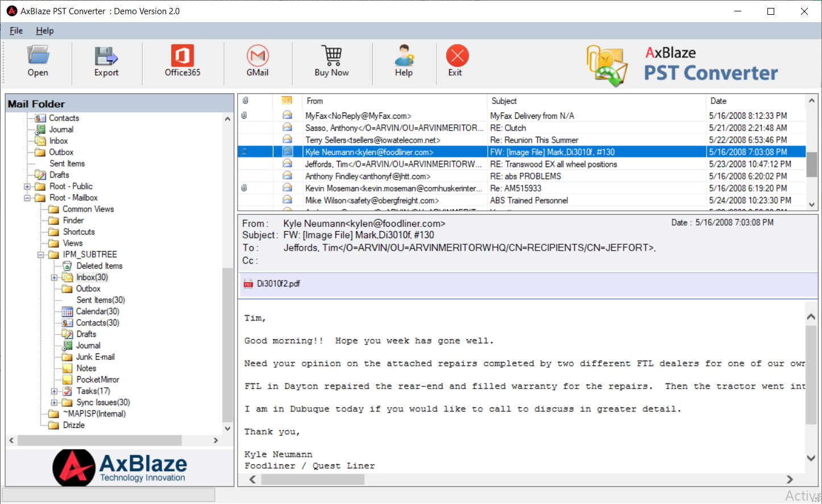
Task: Select the Contacts(30) folder icon
Action: (67, 323)
